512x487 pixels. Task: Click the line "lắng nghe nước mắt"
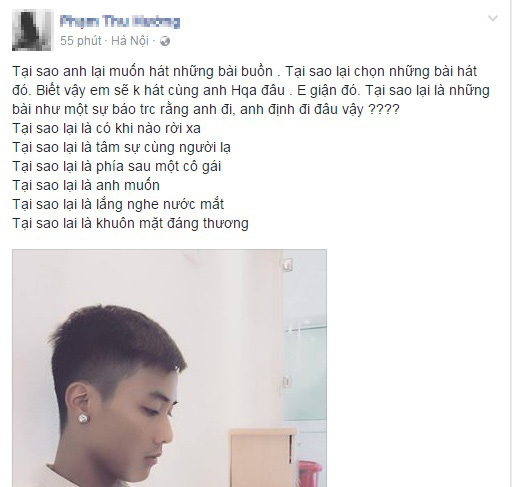160,204
